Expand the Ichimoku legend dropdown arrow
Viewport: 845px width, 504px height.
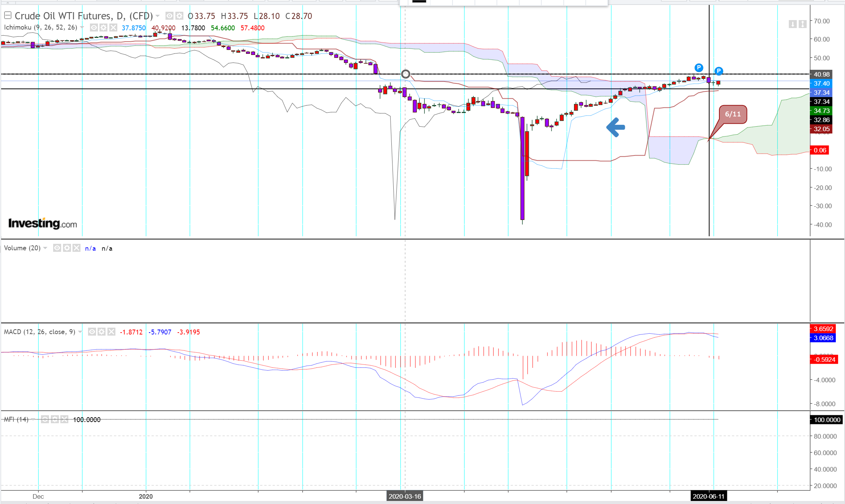pyautogui.click(x=82, y=28)
